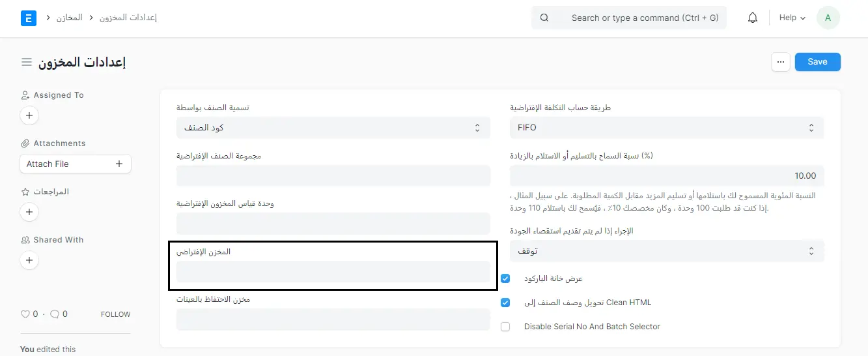Open the Help dropdown menu
The width and height of the screenshot is (868, 356).
792,18
